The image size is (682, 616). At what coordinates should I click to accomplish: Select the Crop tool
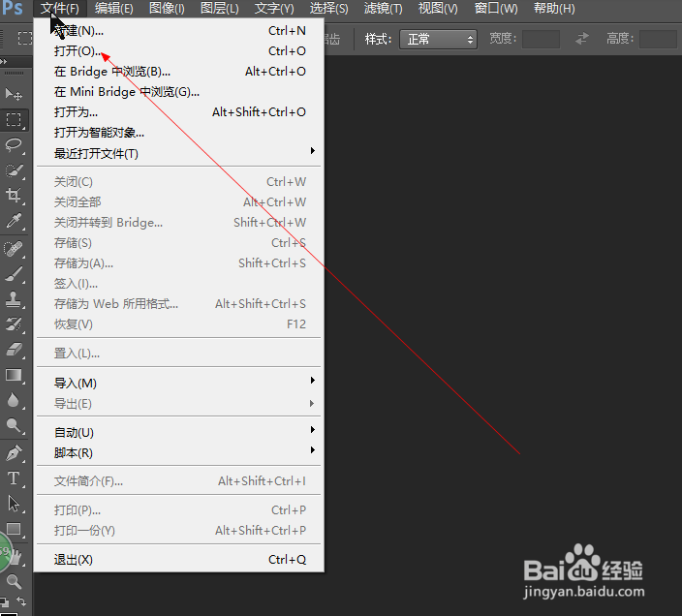(14, 196)
